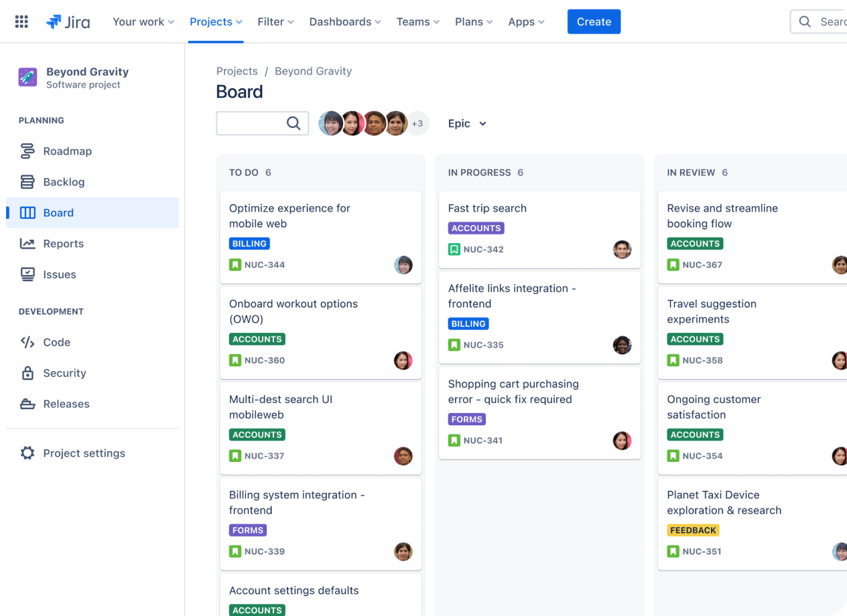Go to Backlog in the sidebar
Viewport: 847px width, 616px height.
click(x=64, y=182)
